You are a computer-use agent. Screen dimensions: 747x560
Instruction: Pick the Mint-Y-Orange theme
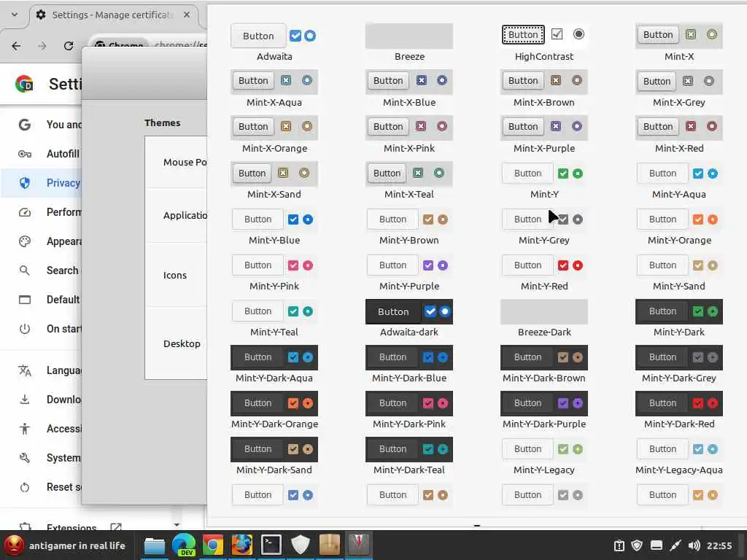tap(679, 227)
